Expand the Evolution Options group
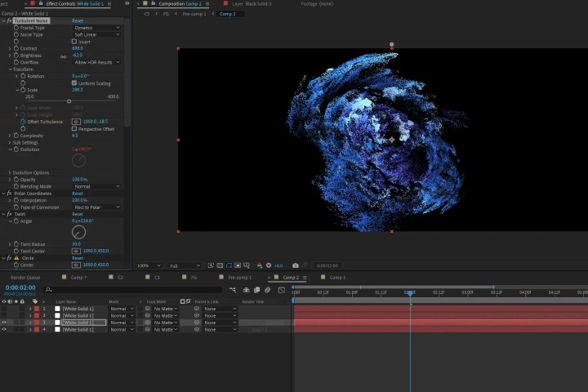 pyautogui.click(x=10, y=172)
